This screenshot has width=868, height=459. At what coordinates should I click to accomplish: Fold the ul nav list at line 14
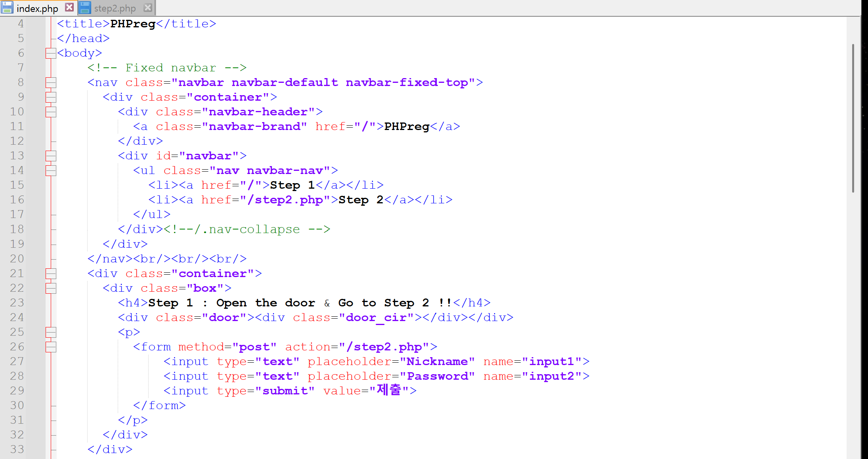[x=51, y=170]
